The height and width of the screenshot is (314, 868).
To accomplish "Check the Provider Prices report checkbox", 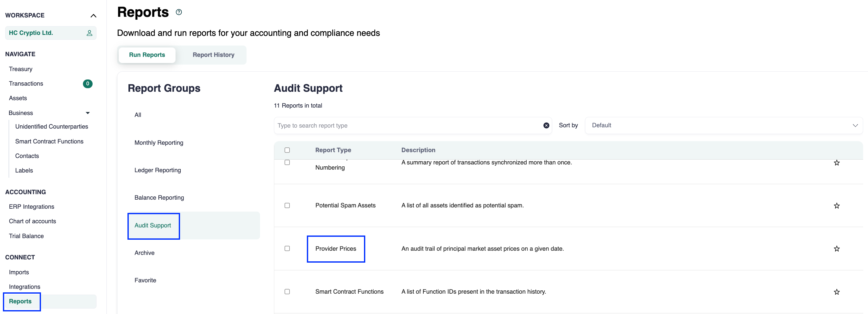I will pyautogui.click(x=287, y=248).
